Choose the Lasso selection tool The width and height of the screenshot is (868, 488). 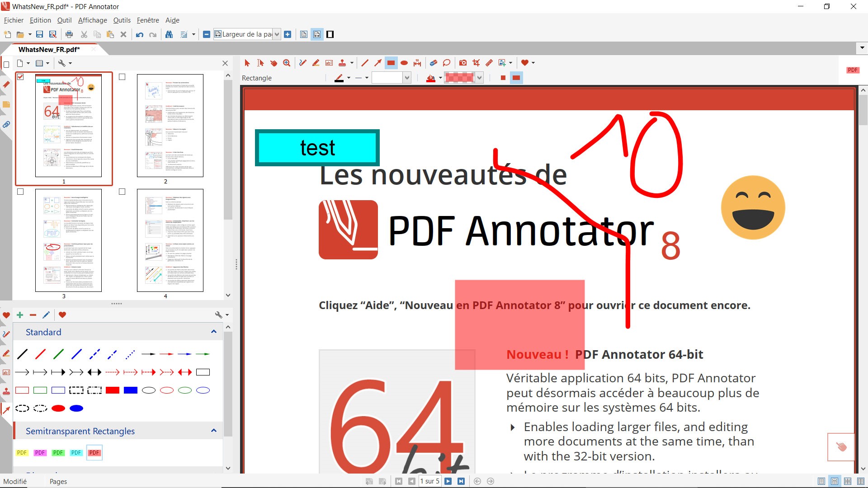pos(447,63)
